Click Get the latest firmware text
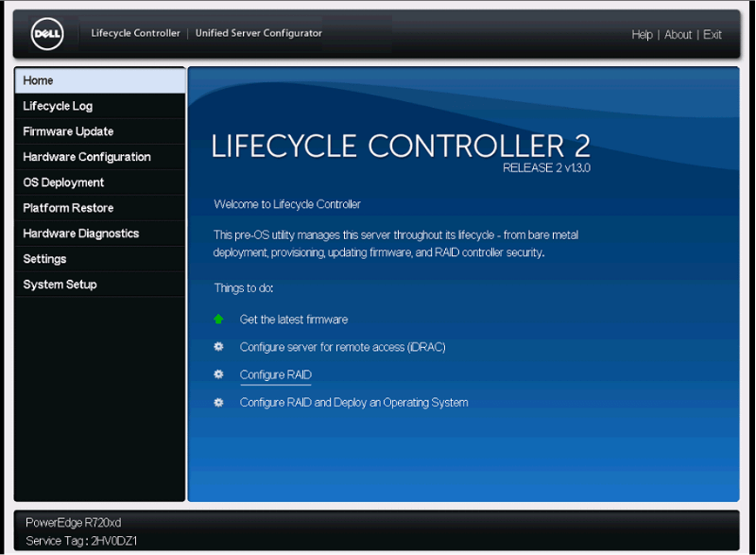Viewport: 756px width, 555px height. [295, 320]
